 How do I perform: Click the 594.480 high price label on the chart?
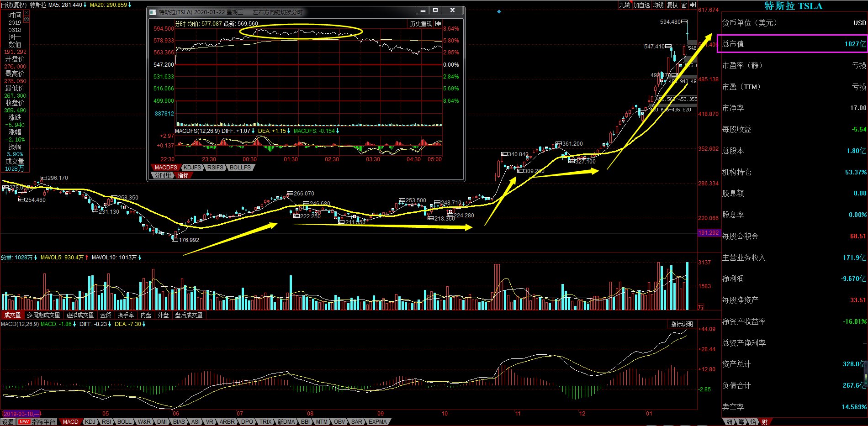click(x=670, y=21)
